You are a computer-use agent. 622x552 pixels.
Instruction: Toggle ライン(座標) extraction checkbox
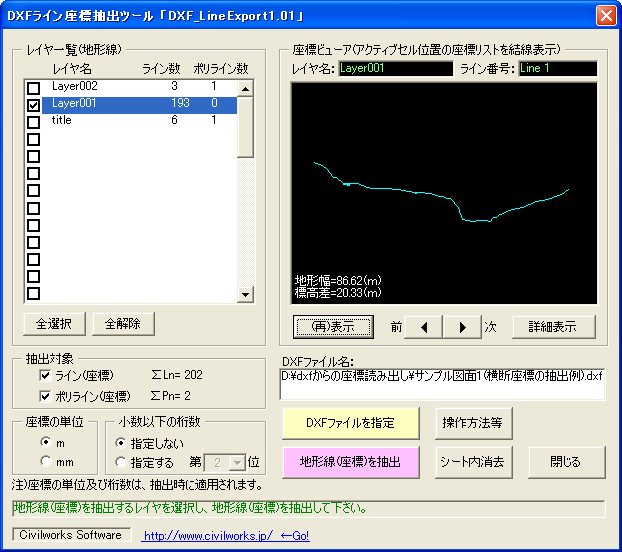[x=45, y=375]
